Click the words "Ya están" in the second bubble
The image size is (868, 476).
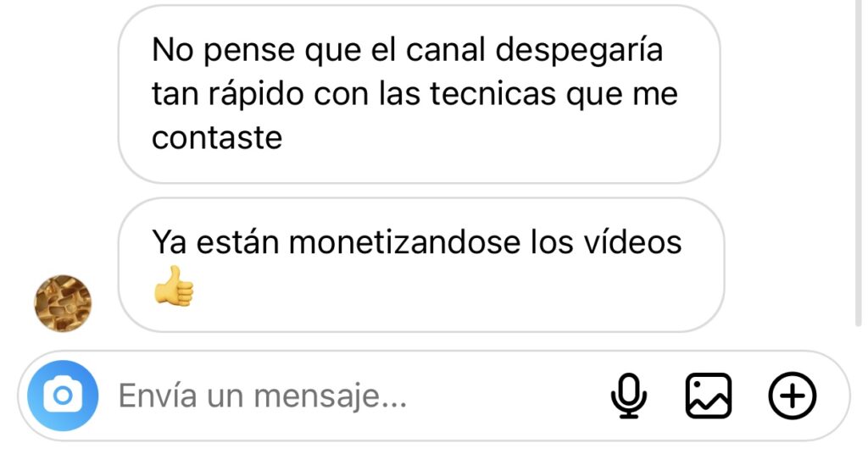(215, 242)
